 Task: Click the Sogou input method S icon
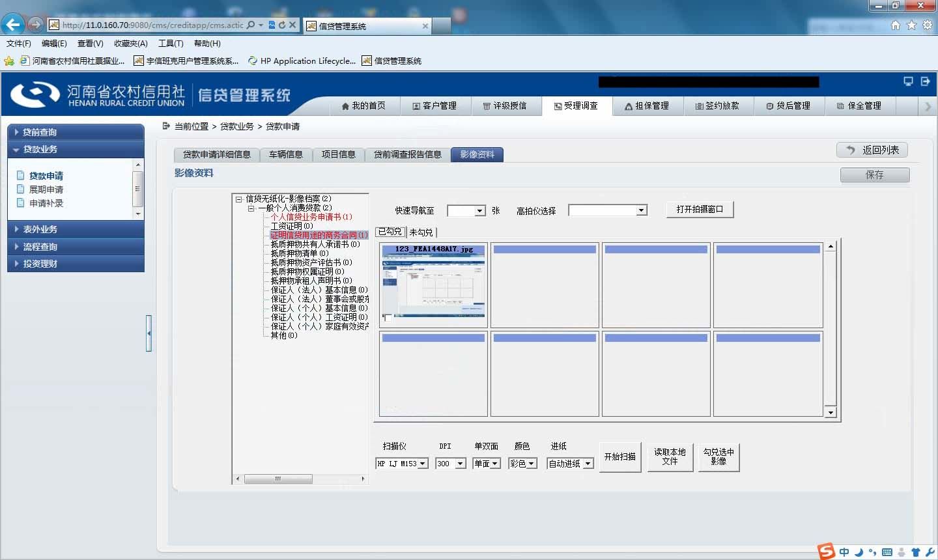tap(827, 552)
